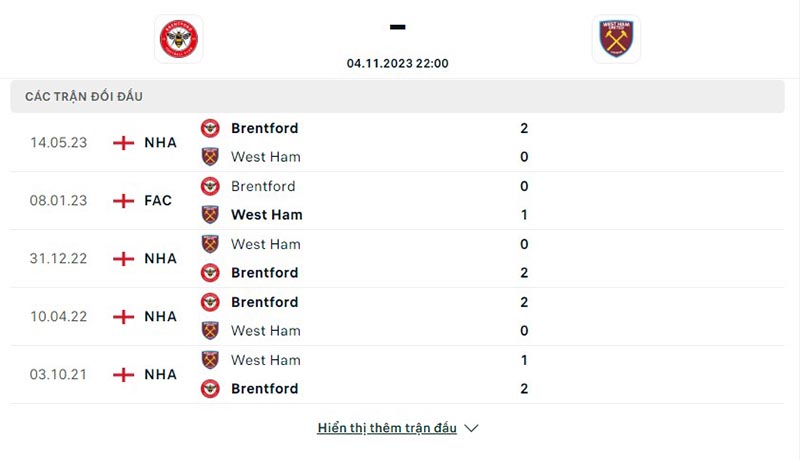Click England flag icon for 31.12.22 match
The width and height of the screenshot is (800, 460).
coord(124,259)
